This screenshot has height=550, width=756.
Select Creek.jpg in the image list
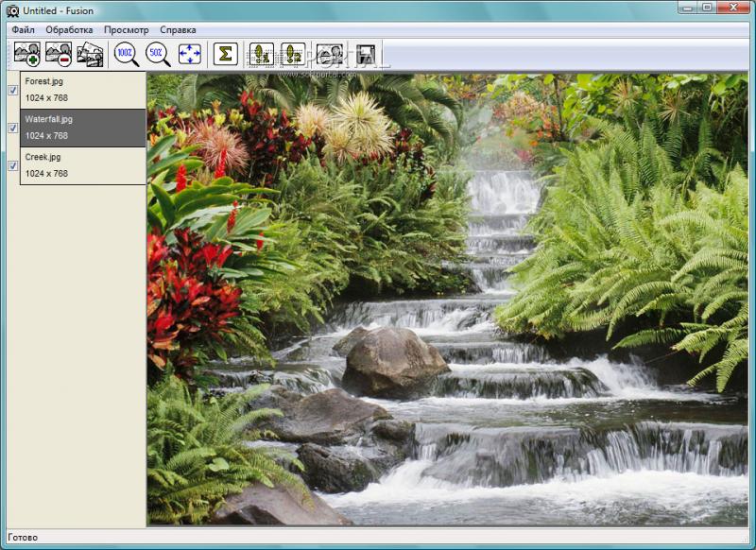click(83, 165)
